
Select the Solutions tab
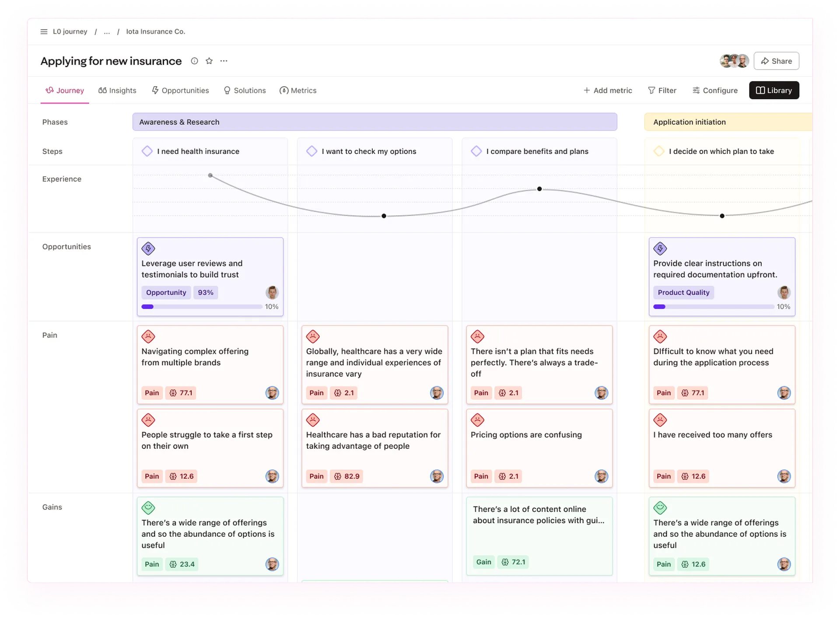[245, 91]
